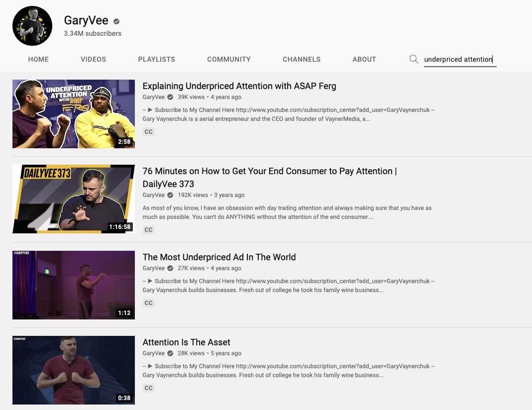532x410 pixels.
Task: Click verified check beside GaryVee on ASAP Ferg video
Action: pyautogui.click(x=170, y=97)
